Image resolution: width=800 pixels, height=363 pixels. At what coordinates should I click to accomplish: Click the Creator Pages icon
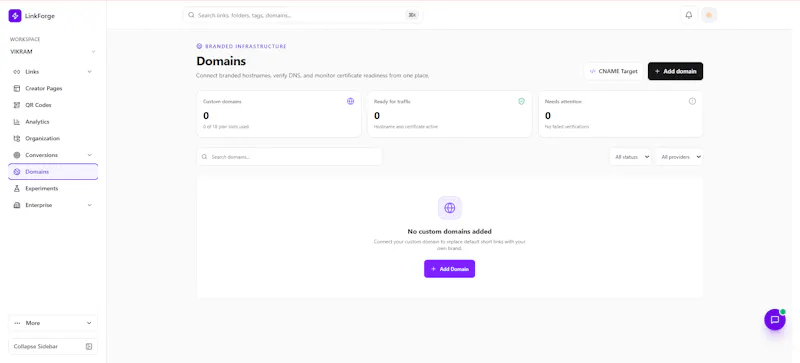[x=17, y=88]
